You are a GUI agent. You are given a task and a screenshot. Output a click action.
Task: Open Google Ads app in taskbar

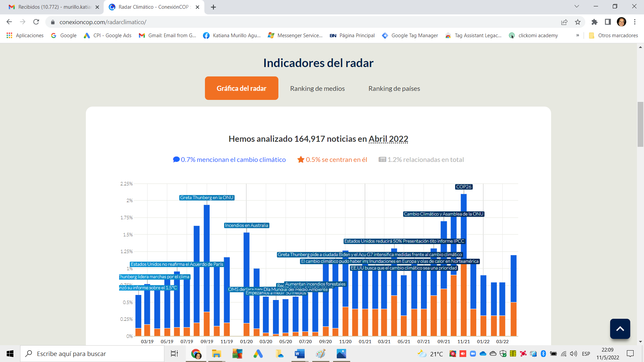(258, 354)
